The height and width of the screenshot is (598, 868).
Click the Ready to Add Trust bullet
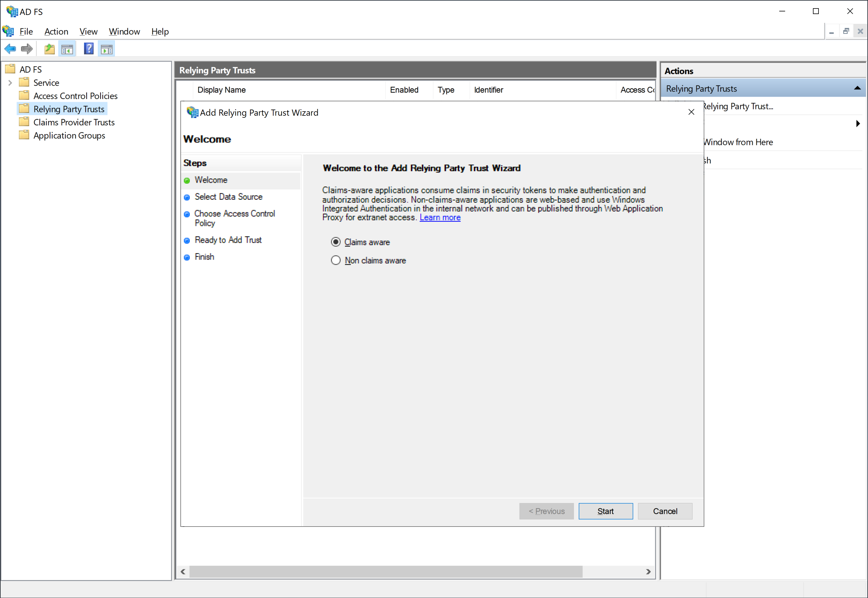pos(187,240)
